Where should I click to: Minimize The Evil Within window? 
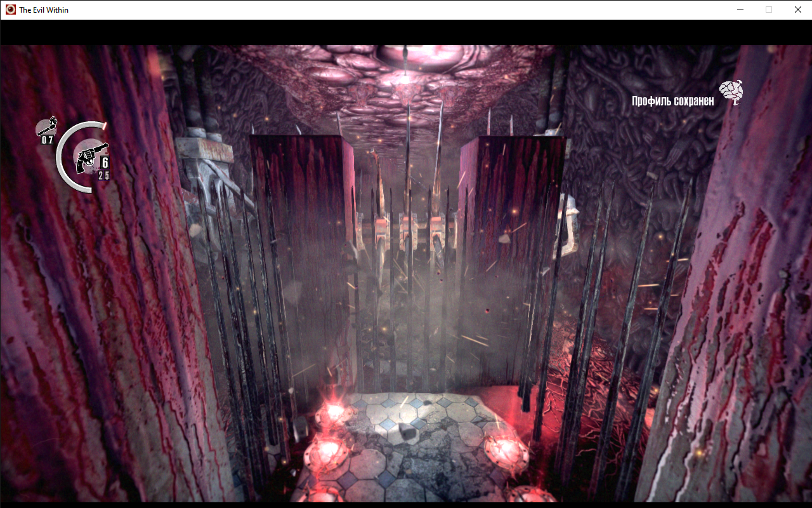pyautogui.click(x=740, y=10)
